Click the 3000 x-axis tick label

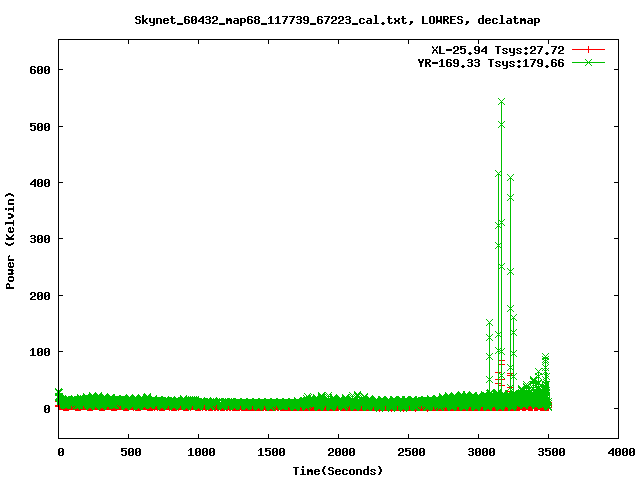click(481, 452)
